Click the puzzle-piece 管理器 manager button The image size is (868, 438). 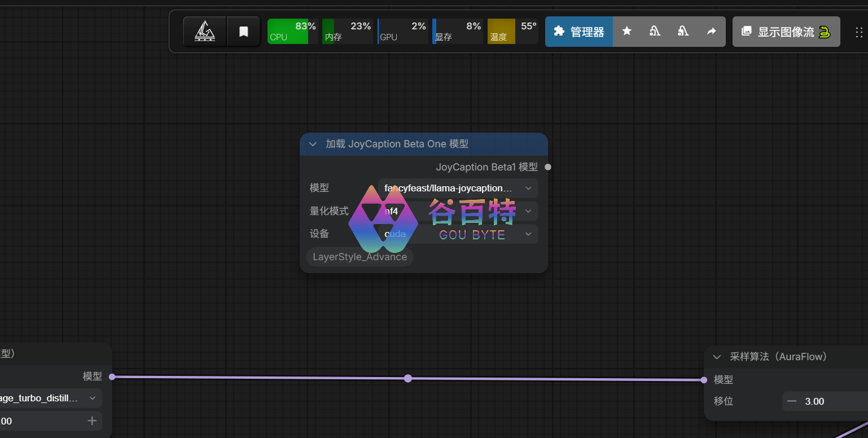tap(579, 32)
